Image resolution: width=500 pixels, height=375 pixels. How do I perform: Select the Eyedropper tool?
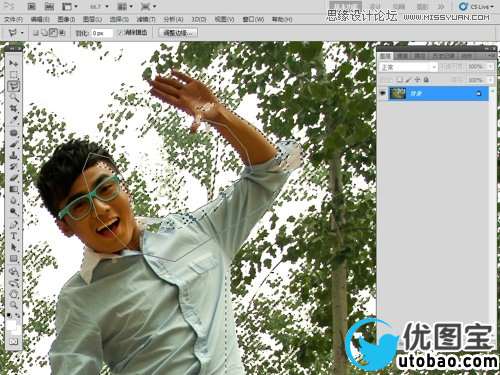(13, 120)
